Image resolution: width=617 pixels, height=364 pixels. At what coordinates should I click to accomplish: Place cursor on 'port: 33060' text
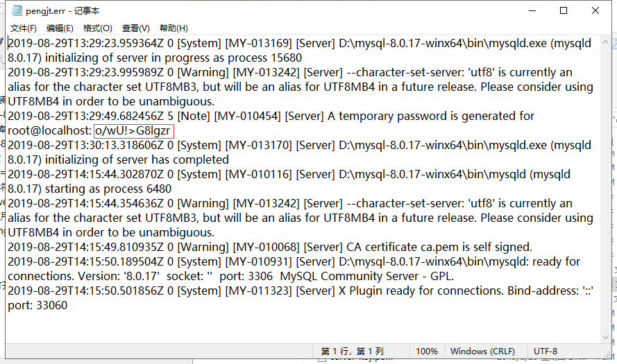click(37, 305)
